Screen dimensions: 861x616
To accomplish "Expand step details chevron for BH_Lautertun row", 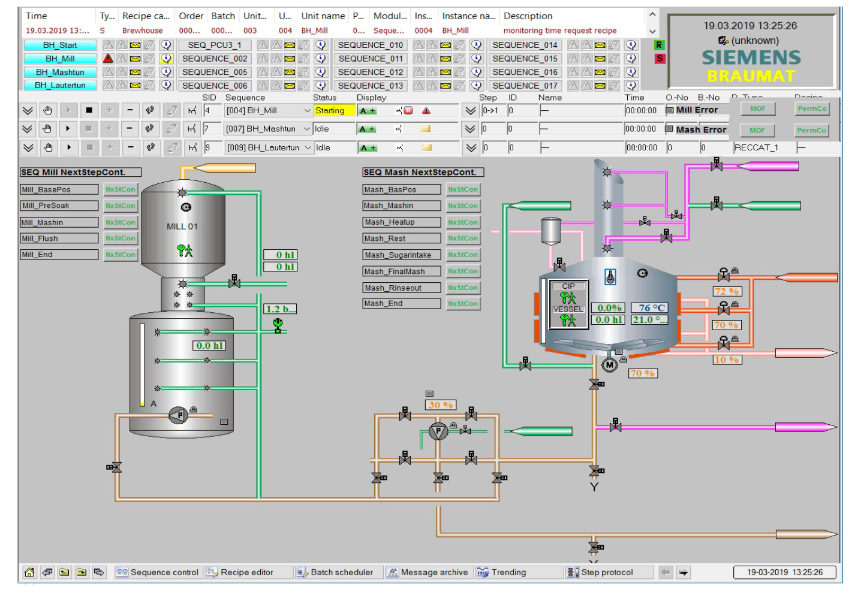I will 472,147.
